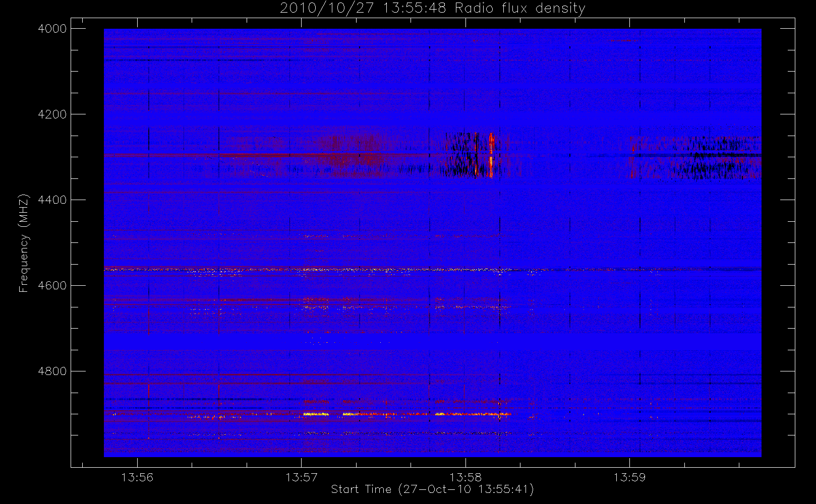Click the 13:58 time tick label
Screen dimensions: 816x504
[465, 477]
